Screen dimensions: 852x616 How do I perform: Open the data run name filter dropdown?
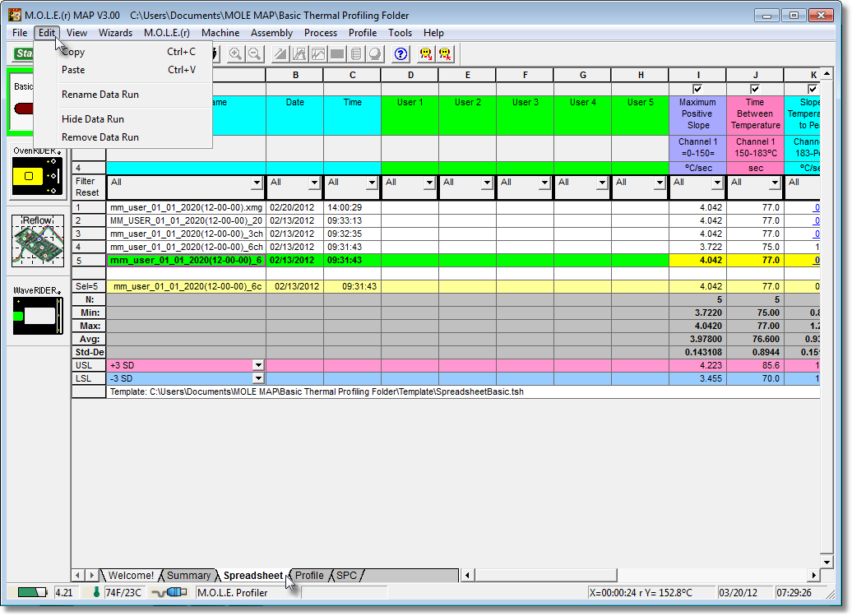point(257,183)
